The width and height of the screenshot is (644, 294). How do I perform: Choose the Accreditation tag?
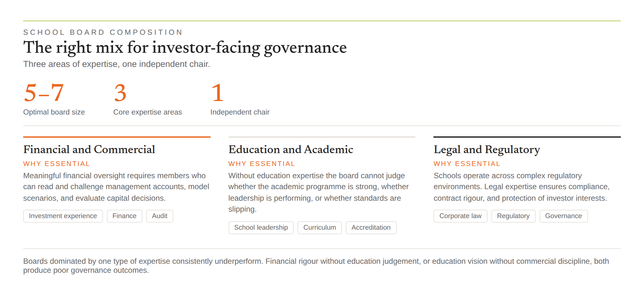pyautogui.click(x=371, y=228)
